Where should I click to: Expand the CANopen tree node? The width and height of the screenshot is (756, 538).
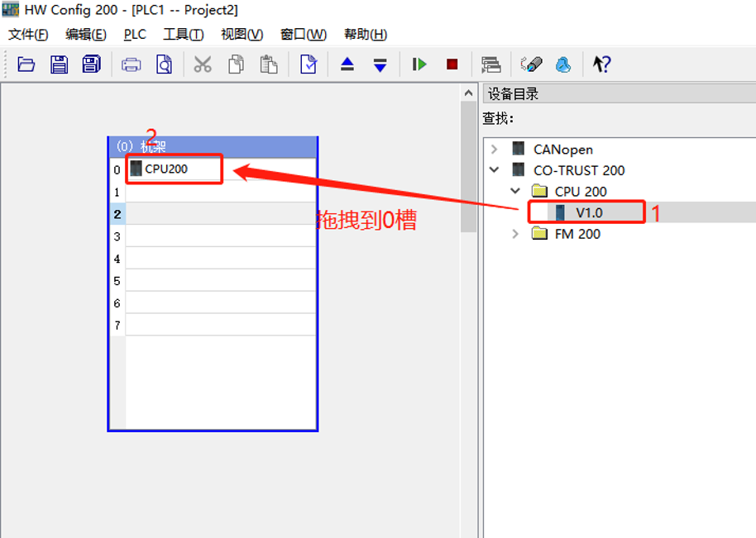(494, 150)
